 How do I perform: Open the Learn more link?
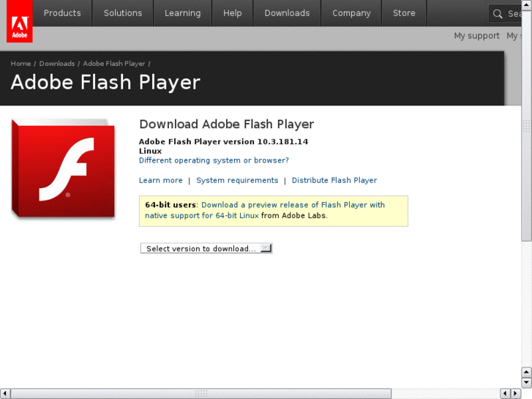point(161,180)
